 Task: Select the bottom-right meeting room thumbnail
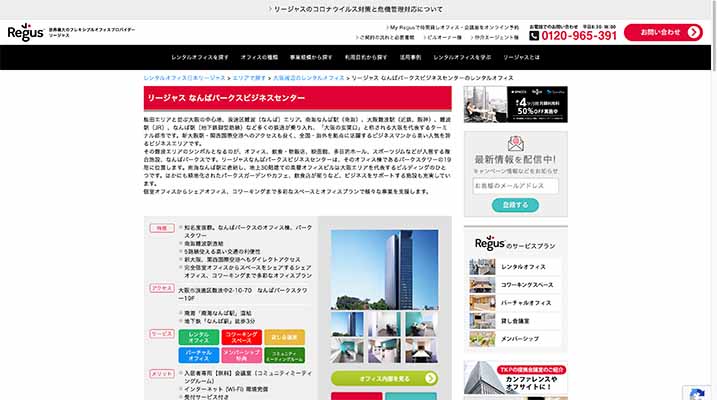[422, 351]
